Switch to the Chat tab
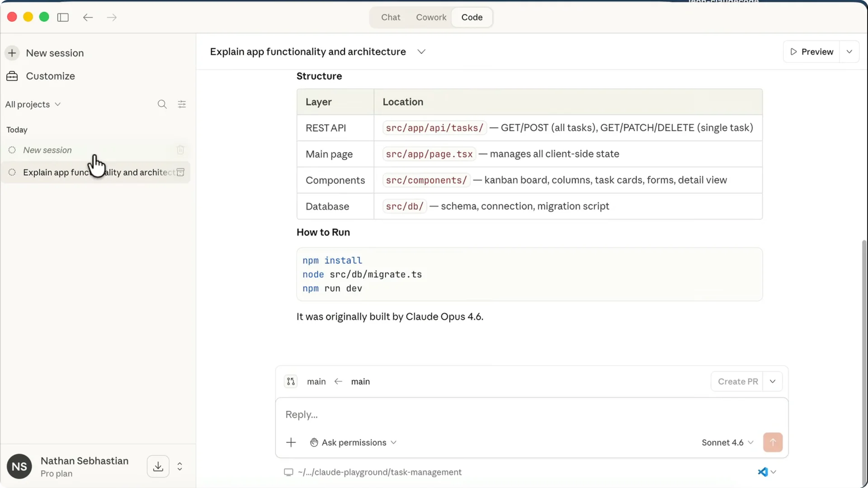This screenshot has width=868, height=488. [x=391, y=17]
